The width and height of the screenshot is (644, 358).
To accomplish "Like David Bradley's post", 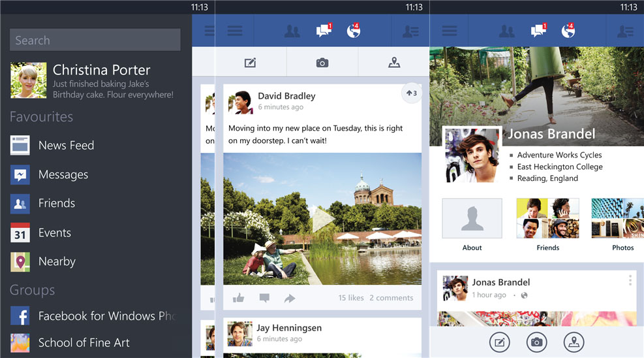I will [x=239, y=298].
